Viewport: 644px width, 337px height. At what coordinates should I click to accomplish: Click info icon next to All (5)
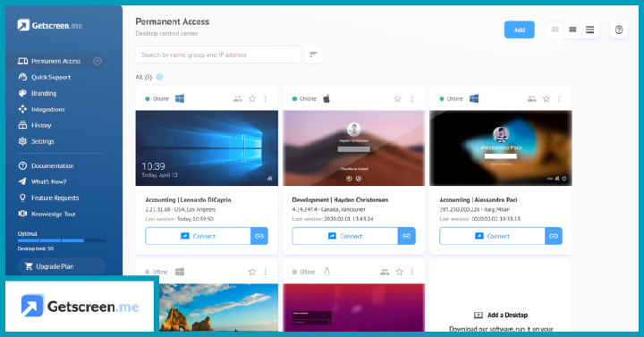[159, 77]
